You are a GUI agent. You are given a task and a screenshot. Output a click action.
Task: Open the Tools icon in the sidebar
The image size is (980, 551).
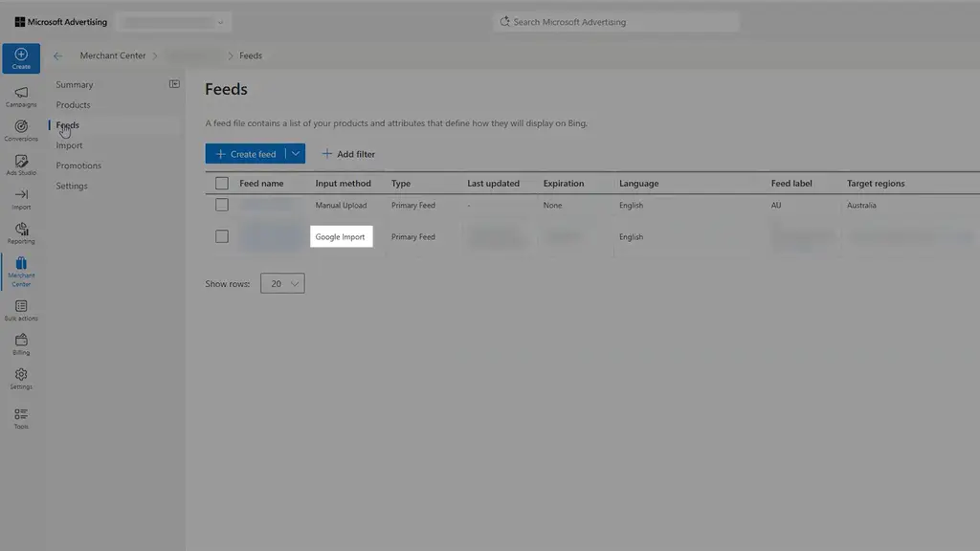click(21, 419)
